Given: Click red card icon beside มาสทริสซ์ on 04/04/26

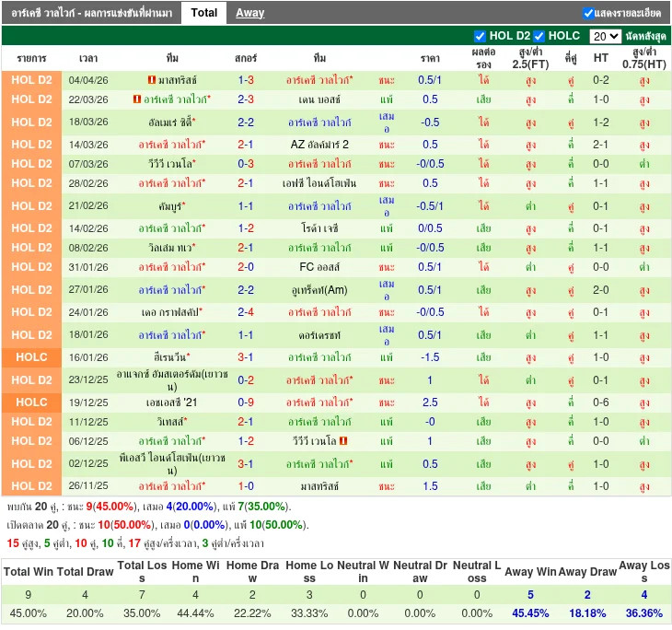Looking at the screenshot, I should pos(151,81).
